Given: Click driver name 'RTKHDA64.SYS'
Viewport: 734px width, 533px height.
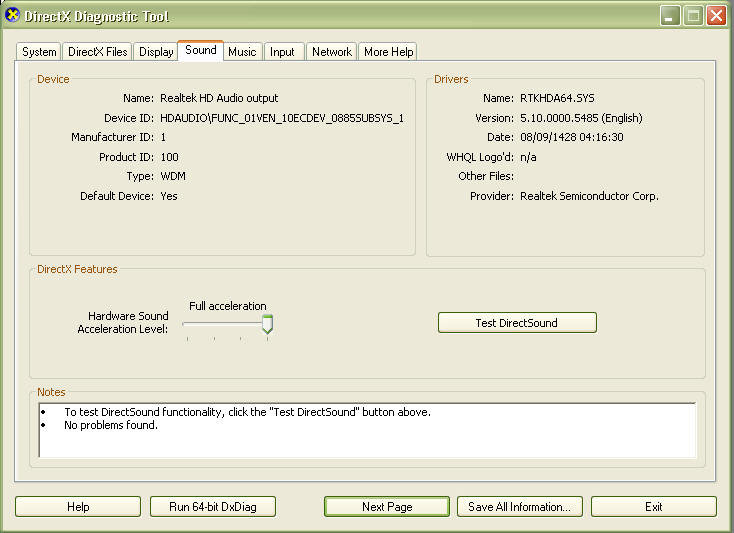Looking at the screenshot, I should [x=557, y=98].
